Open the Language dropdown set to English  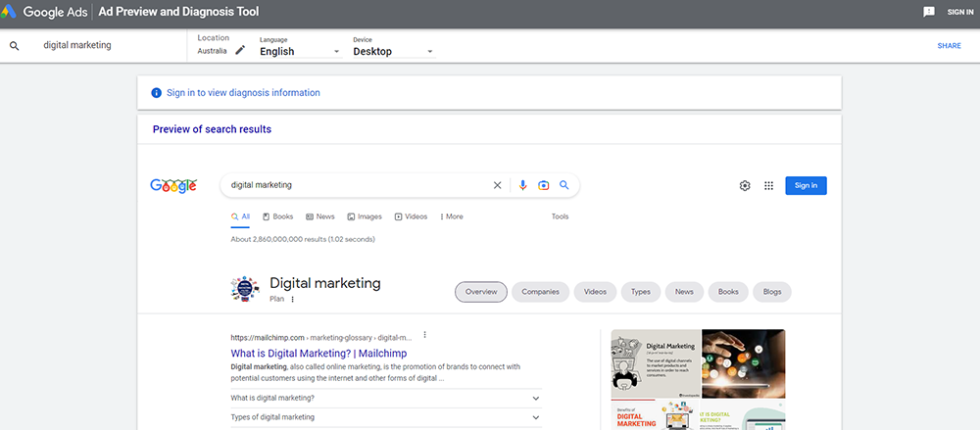(301, 51)
